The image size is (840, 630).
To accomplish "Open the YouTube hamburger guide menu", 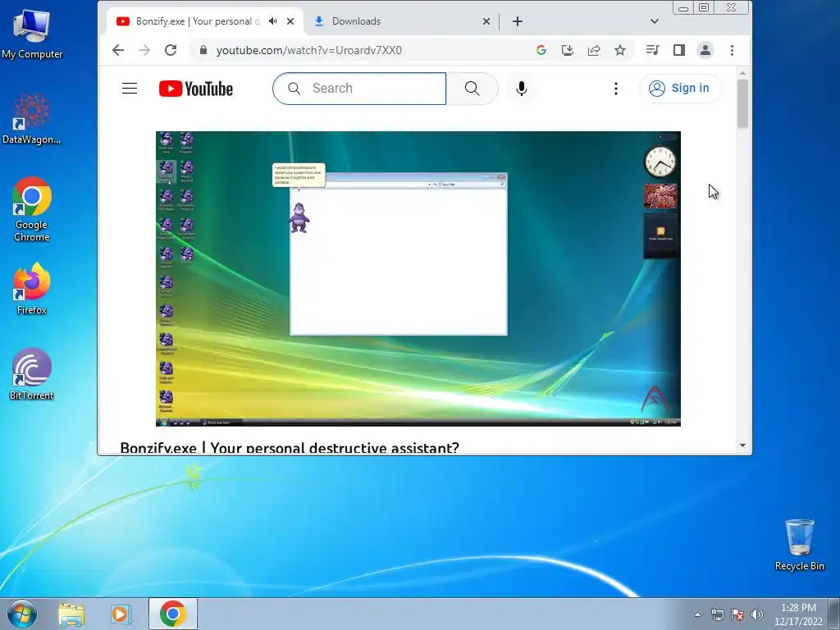I will 130,89.
